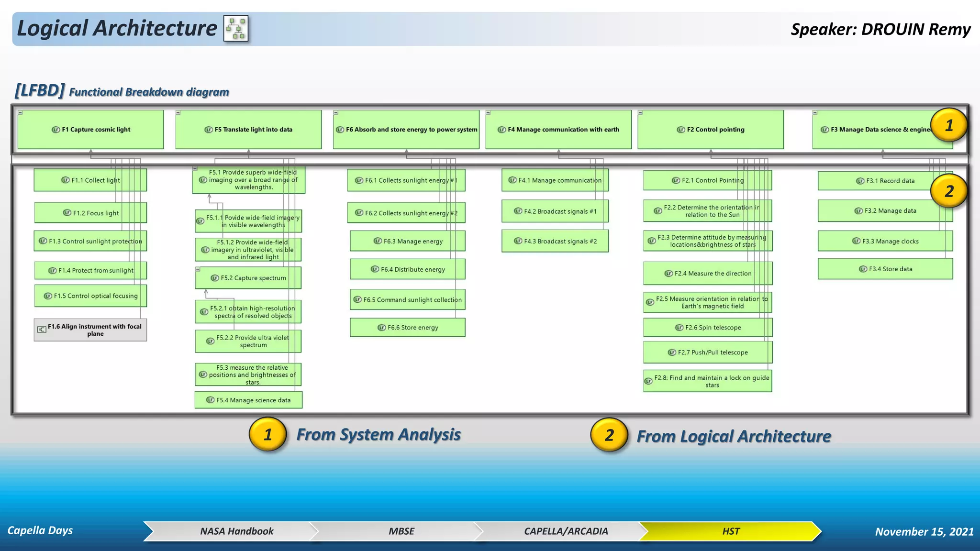Click the function icon of F1.3 Control sunlight protection
Viewport: 980px width, 551px height.
[x=43, y=241]
